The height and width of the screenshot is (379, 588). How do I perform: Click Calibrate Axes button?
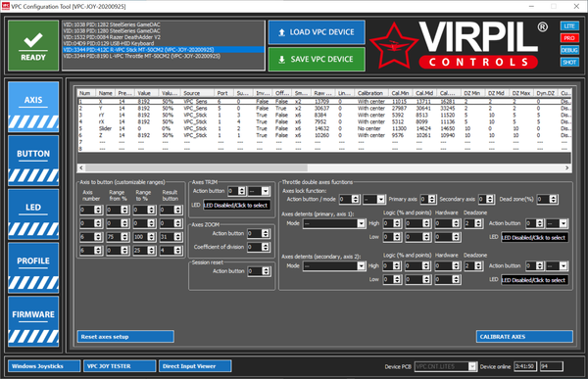tap(524, 336)
